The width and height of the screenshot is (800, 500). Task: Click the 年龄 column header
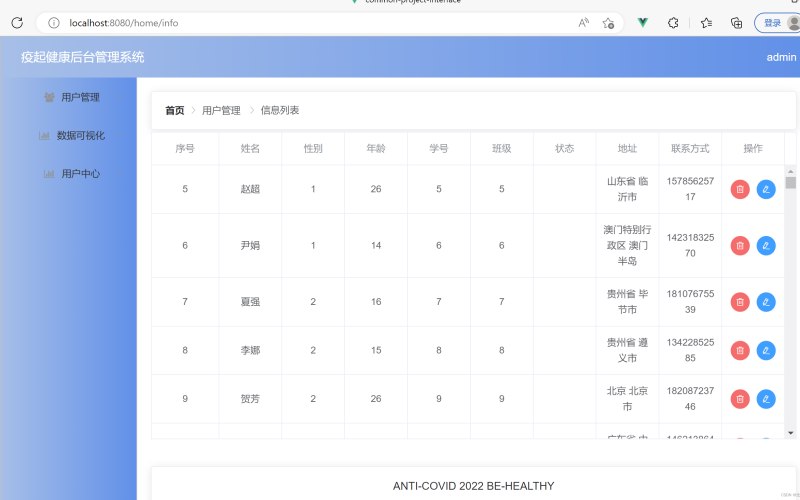pos(376,148)
